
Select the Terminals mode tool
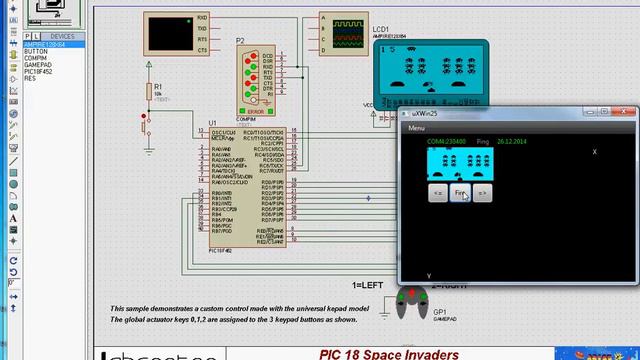tap(13, 67)
